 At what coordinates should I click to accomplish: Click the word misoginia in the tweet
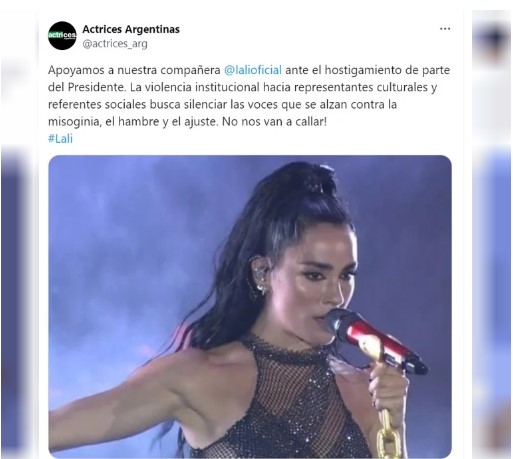pos(73,122)
